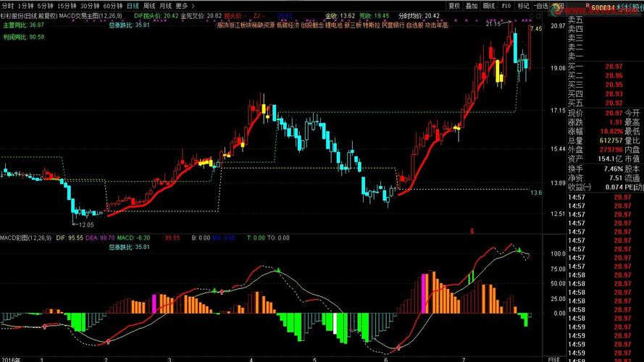Click the 叠加 overlay button

click(472, 5)
